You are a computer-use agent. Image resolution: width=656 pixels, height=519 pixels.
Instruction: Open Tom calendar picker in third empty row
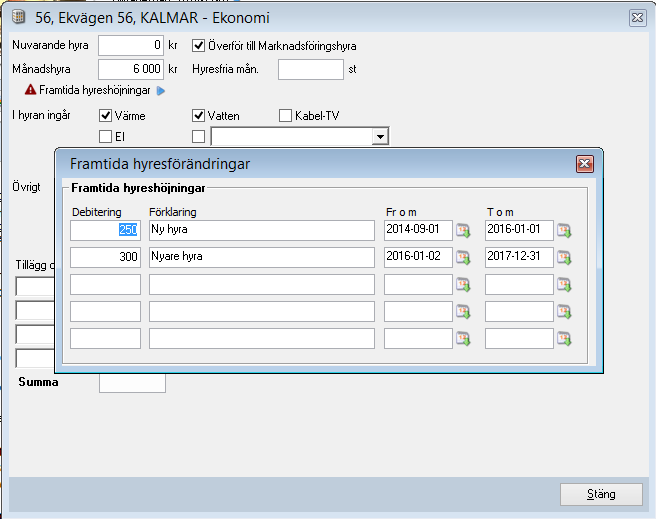pyautogui.click(x=564, y=285)
